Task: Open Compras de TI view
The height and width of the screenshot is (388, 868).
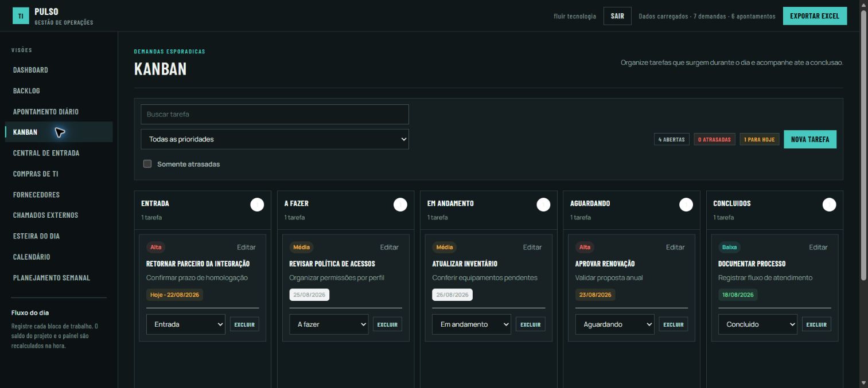Action: tap(59, 174)
